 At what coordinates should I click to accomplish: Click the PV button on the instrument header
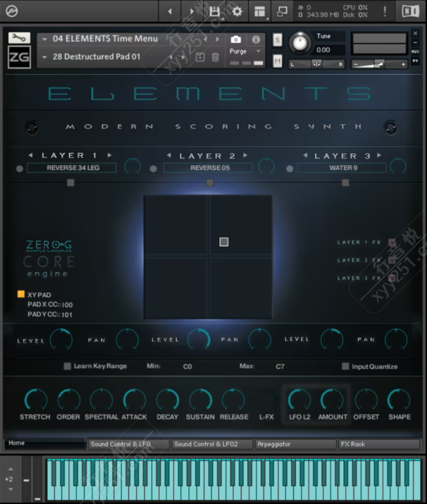click(x=415, y=60)
